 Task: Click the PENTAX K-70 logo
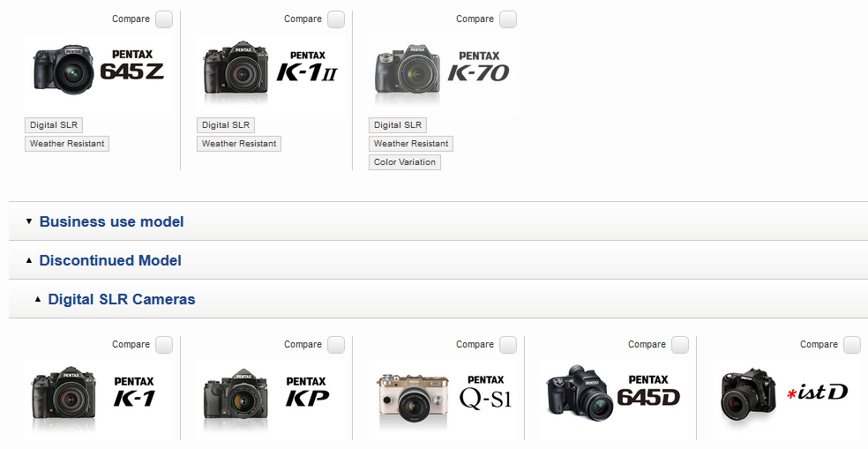(x=478, y=66)
